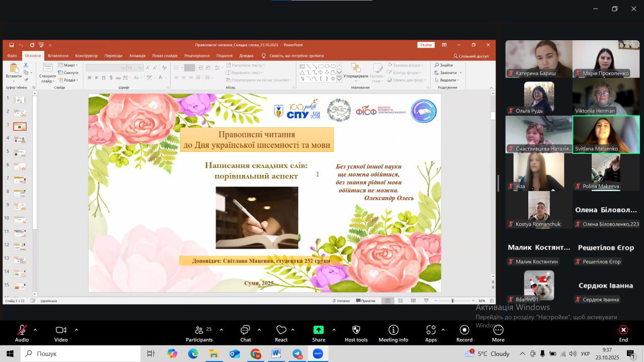Adjust the PowerPoint zoom slider

point(452,301)
